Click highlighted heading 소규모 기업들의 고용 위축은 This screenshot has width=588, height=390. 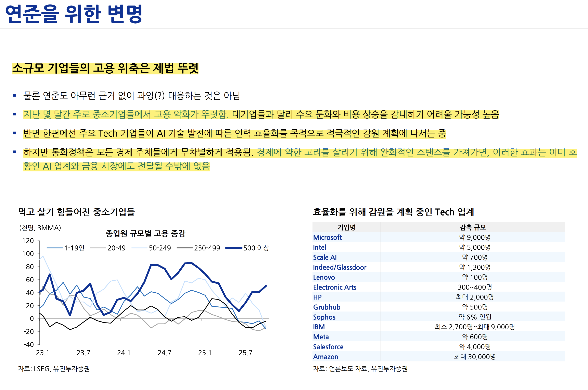(x=105, y=68)
